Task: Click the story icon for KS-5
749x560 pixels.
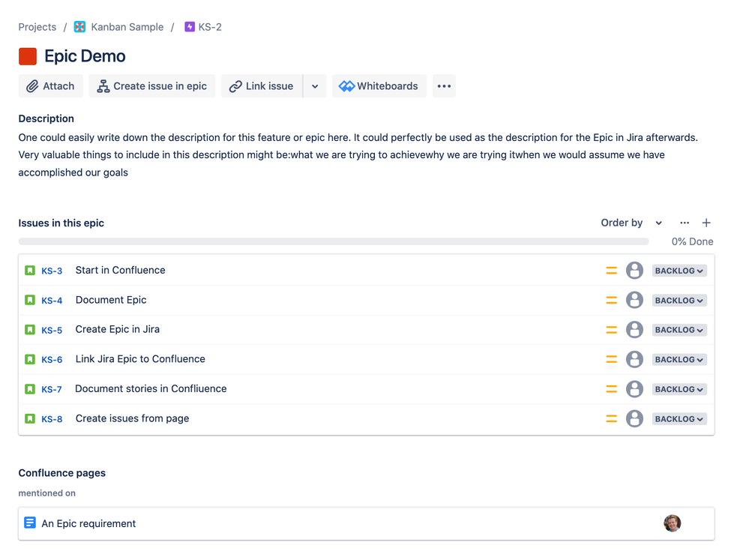Action: point(30,330)
